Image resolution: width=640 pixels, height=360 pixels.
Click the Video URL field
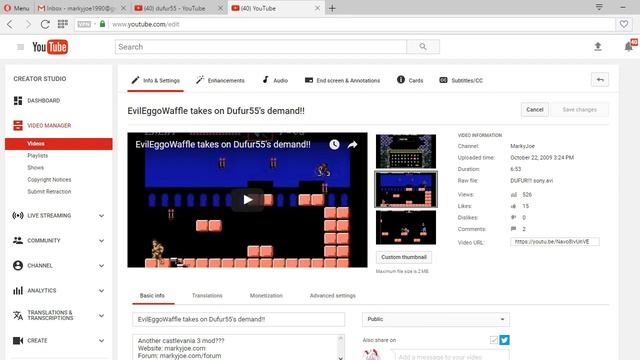pos(555,242)
